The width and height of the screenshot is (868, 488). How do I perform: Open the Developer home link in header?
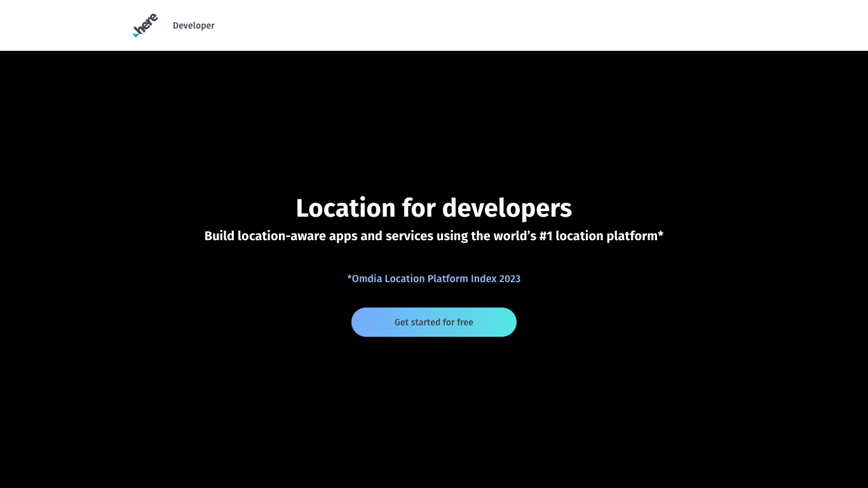pos(193,25)
